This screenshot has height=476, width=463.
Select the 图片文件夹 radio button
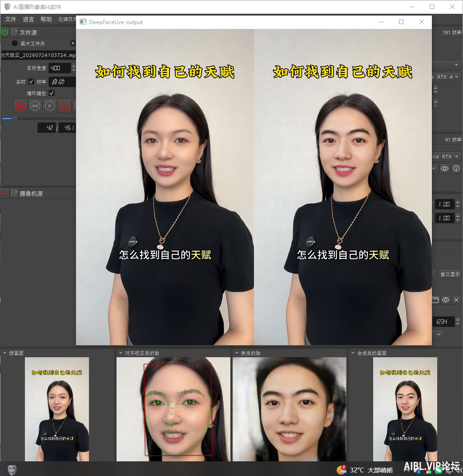pyautogui.click(x=15, y=44)
